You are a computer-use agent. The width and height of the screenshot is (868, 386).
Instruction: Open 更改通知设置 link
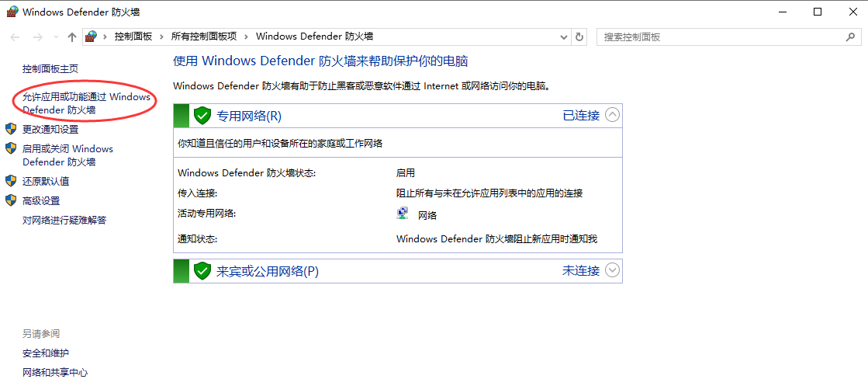[50, 129]
